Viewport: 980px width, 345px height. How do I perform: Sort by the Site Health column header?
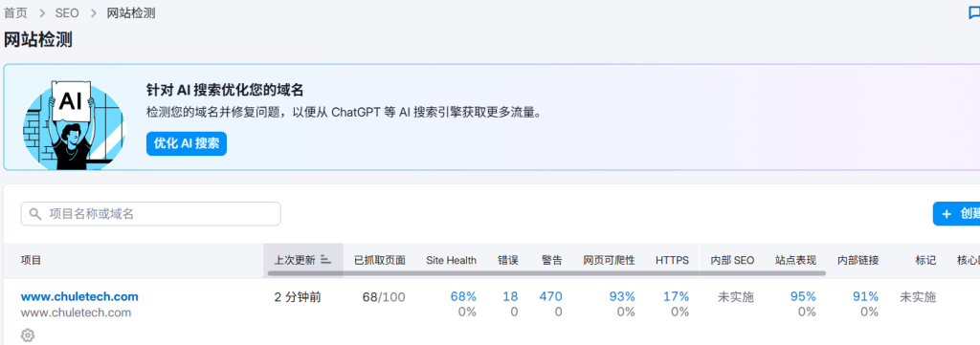pyautogui.click(x=451, y=260)
